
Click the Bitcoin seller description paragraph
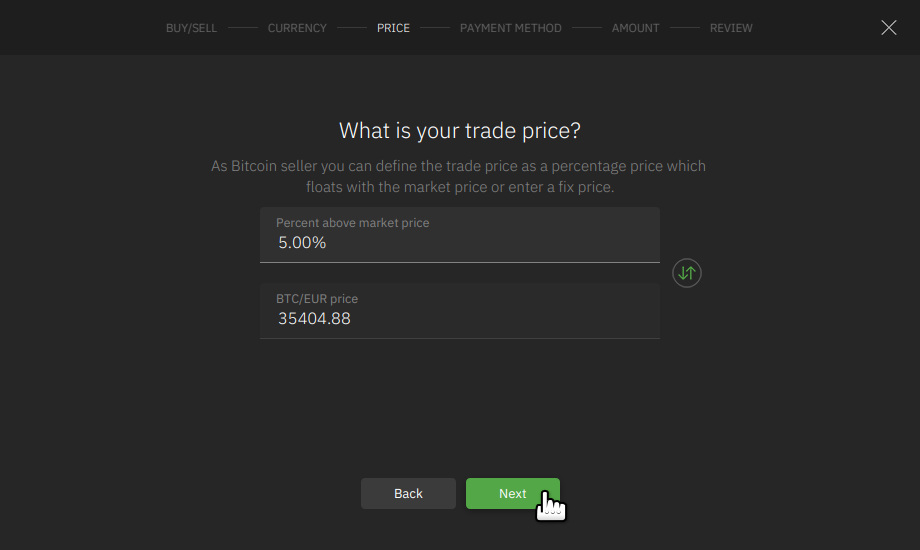pyautogui.click(x=459, y=177)
